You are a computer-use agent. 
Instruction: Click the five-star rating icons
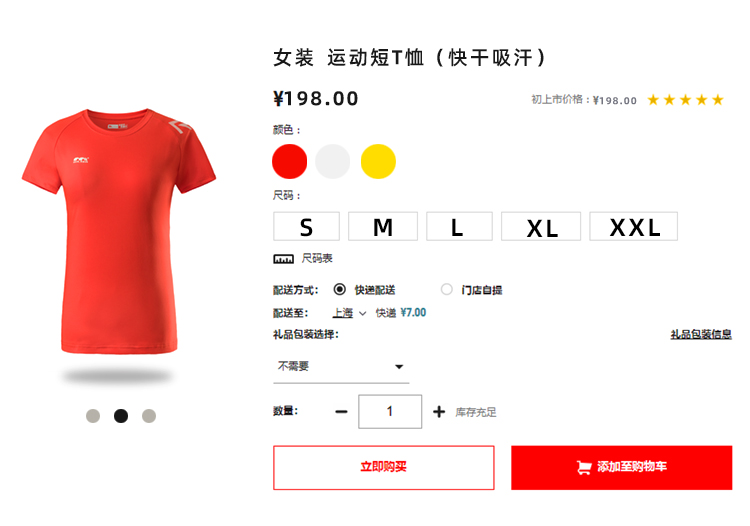click(x=685, y=100)
